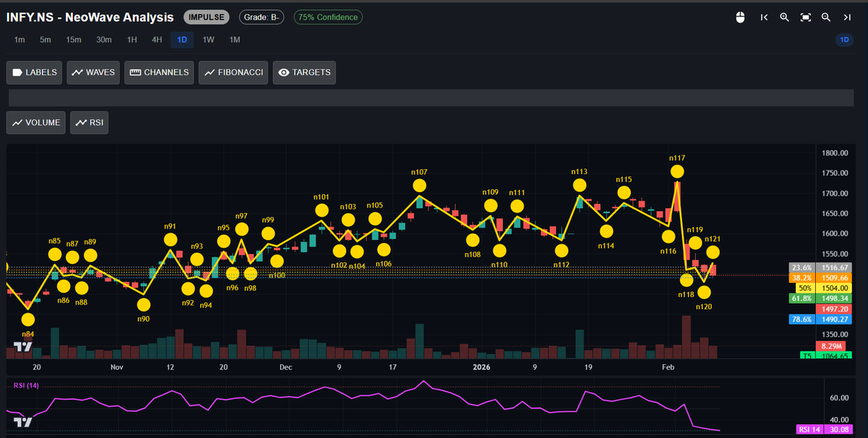Click wave point n107 marker
Viewport: 868px width, 438px height.
[419, 186]
